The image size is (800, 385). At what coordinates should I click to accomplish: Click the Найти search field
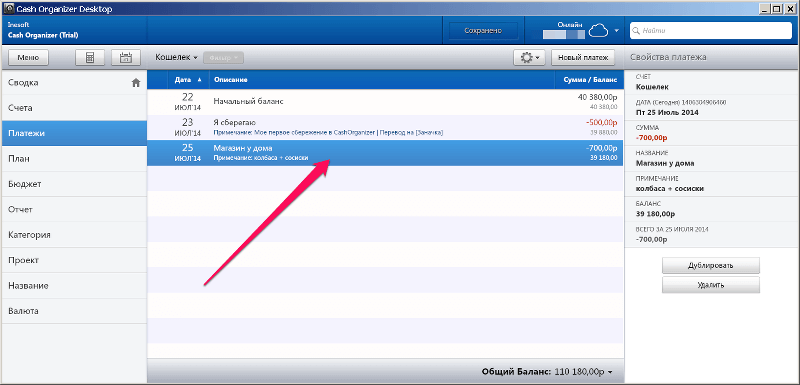711,31
